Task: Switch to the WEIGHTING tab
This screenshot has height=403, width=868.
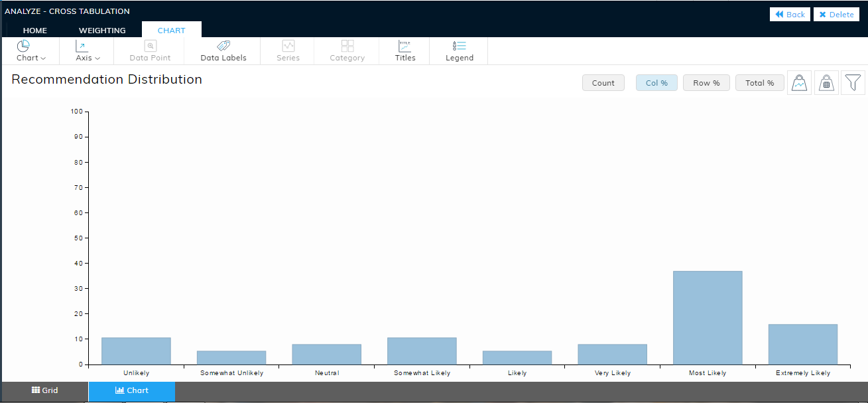Action: [102, 31]
